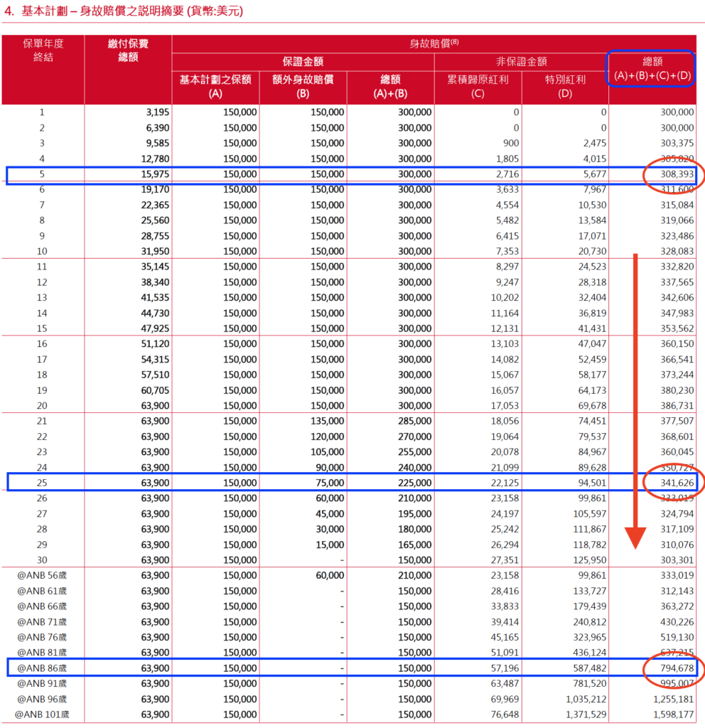This screenshot has width=705, height=728.
Task: Select the 保單年度終結 column header
Action: (x=43, y=50)
